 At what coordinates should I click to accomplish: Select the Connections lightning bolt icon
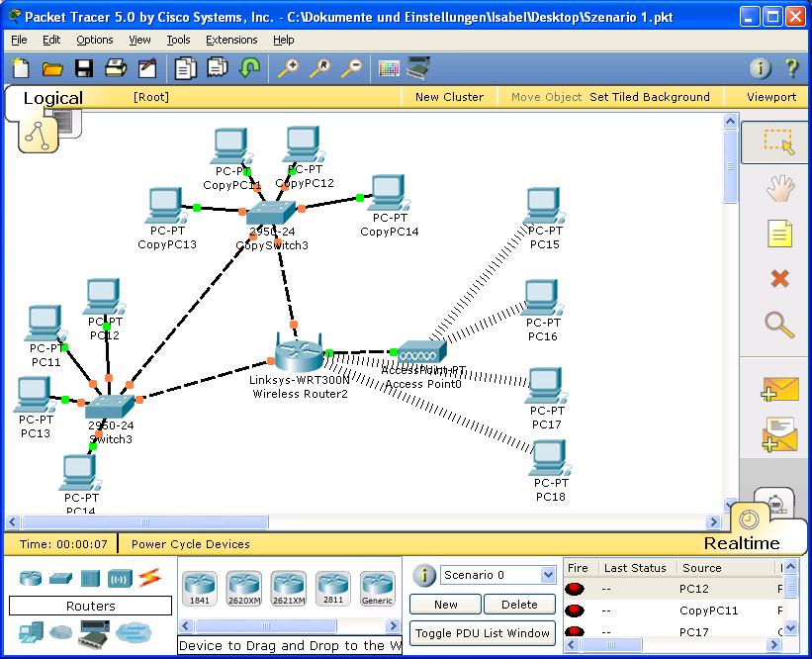[149, 578]
